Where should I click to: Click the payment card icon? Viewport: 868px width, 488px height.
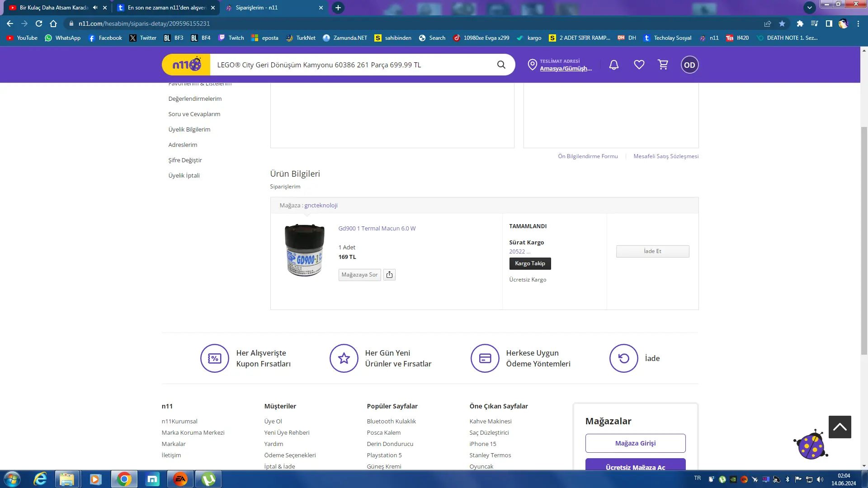(x=485, y=358)
